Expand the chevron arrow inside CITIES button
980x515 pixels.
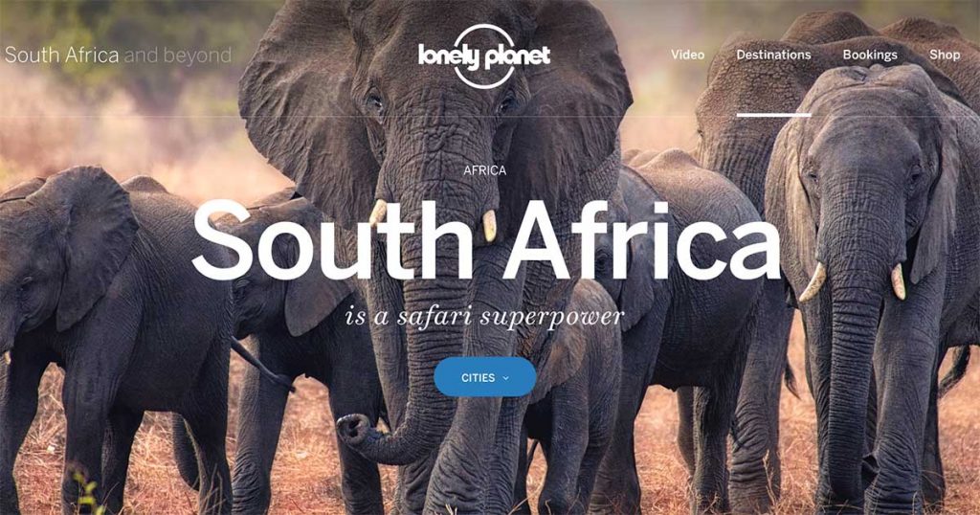(505, 377)
